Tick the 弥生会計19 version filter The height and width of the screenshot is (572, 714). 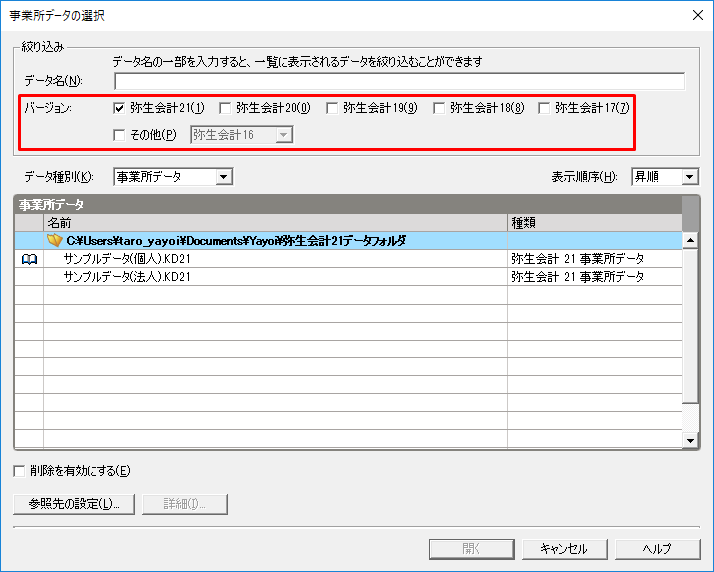333,108
